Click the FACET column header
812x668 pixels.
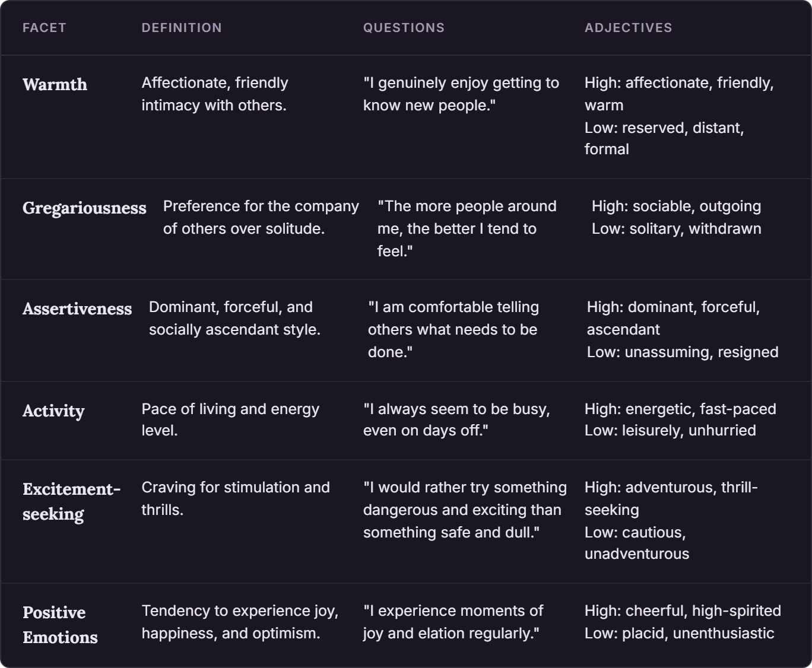tap(44, 28)
